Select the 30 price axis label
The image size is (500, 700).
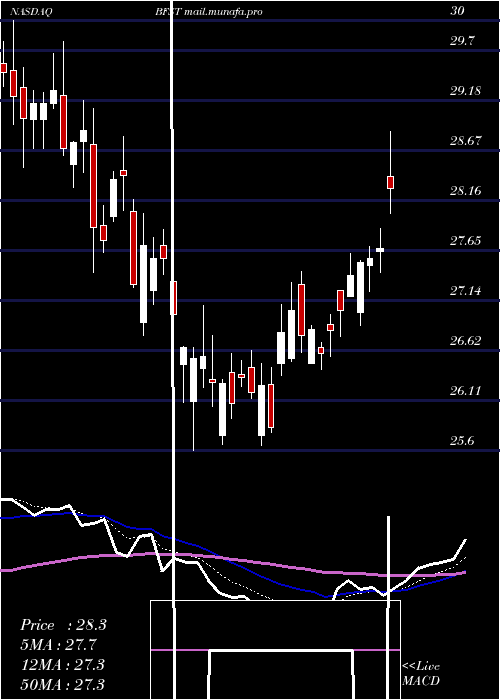pyautogui.click(x=457, y=11)
